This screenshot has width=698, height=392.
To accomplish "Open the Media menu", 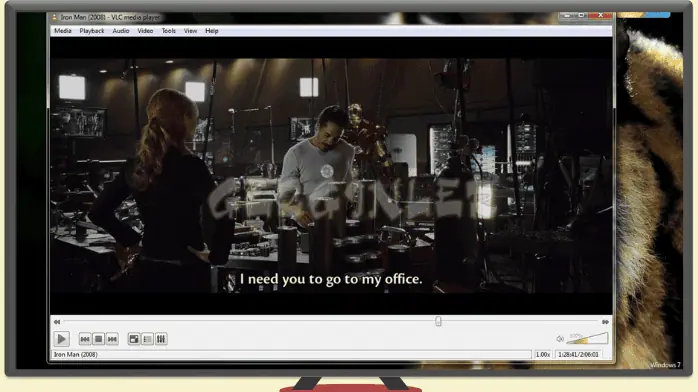I will click(63, 31).
